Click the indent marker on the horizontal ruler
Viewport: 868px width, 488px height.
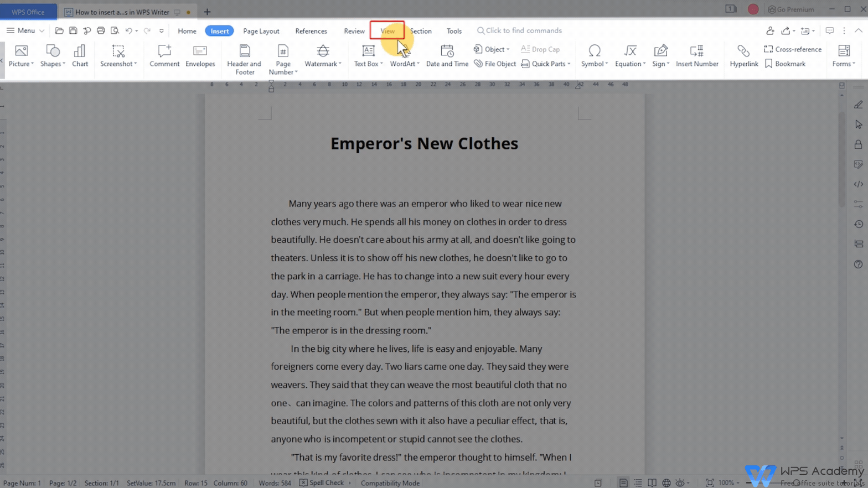pyautogui.click(x=271, y=86)
